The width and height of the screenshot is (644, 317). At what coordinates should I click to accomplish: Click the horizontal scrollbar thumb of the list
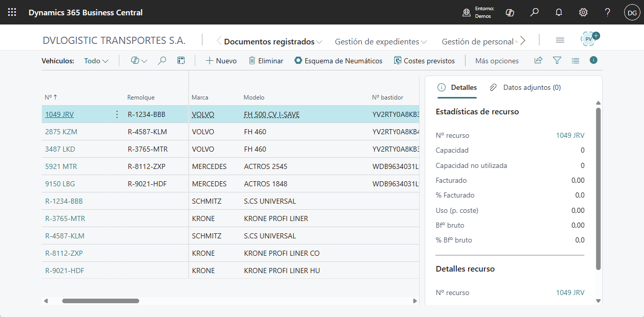(x=100, y=301)
